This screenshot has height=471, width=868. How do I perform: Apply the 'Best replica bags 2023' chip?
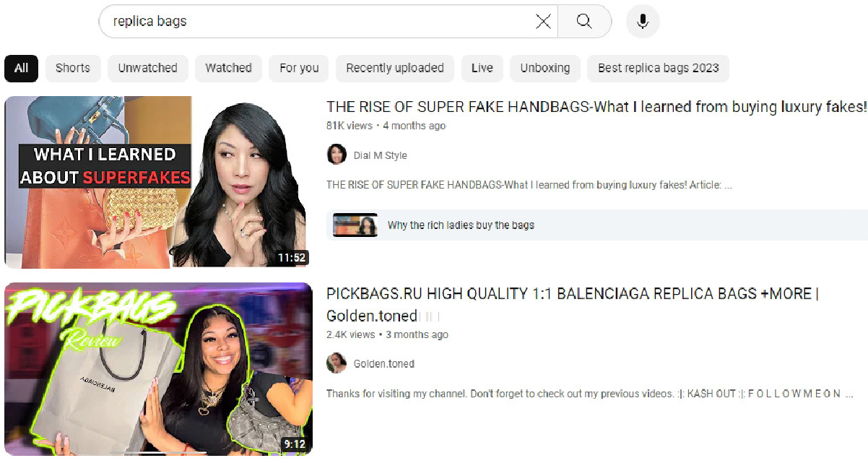tap(659, 68)
